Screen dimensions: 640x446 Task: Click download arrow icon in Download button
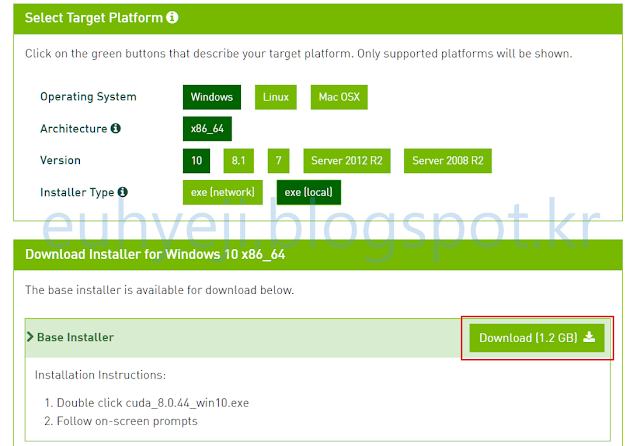589,337
